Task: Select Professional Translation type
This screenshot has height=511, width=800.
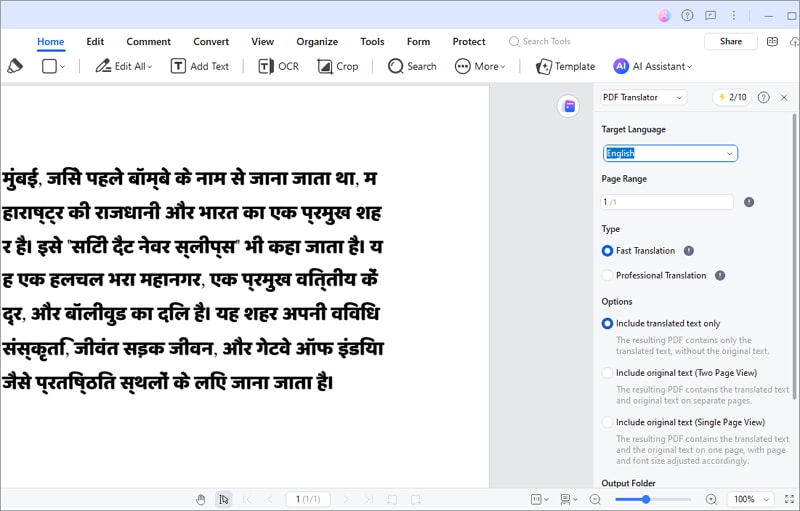Action: pyautogui.click(x=607, y=275)
